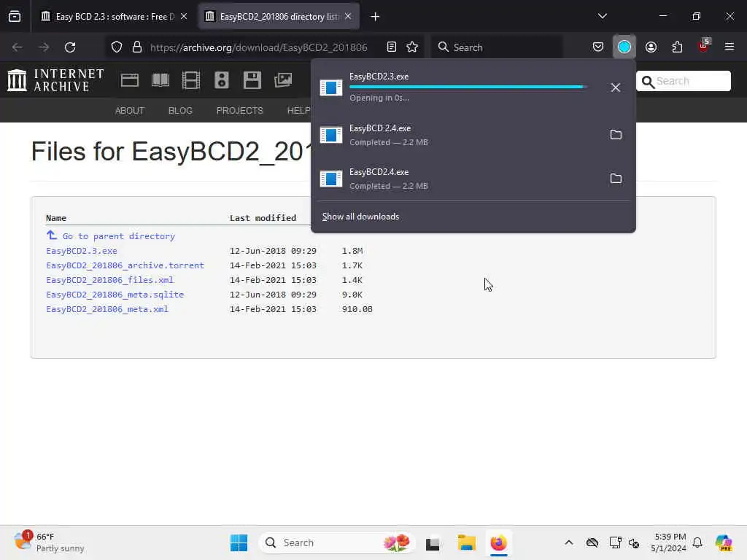Image resolution: width=747 pixels, height=560 pixels.
Task: Open Task View on the taskbar
Action: pyautogui.click(x=433, y=543)
